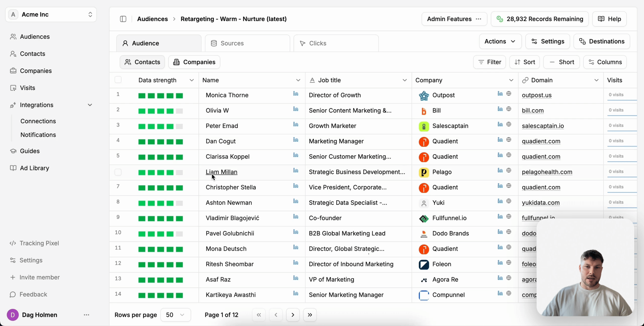Viewport: 644px width, 326px height.
Task: Toggle the Short row height button
Action: point(561,62)
